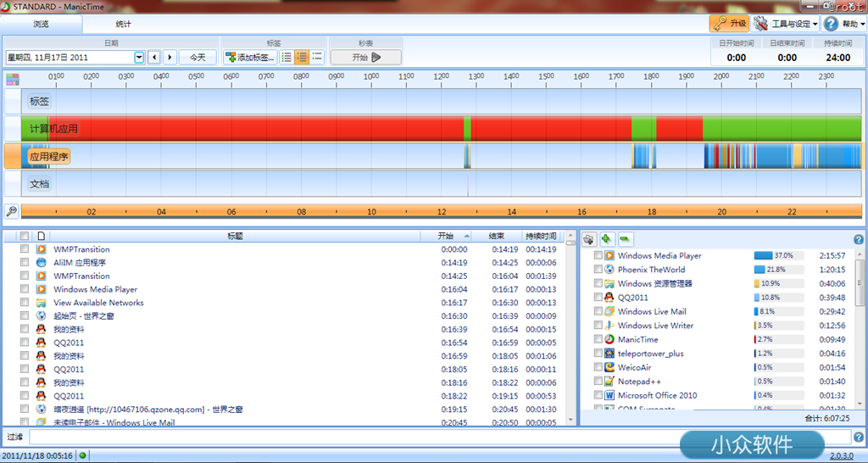Viewport: 868px width, 463px height.
Task: Check the AliIM 应用程序 row checkbox
Action: [25, 263]
